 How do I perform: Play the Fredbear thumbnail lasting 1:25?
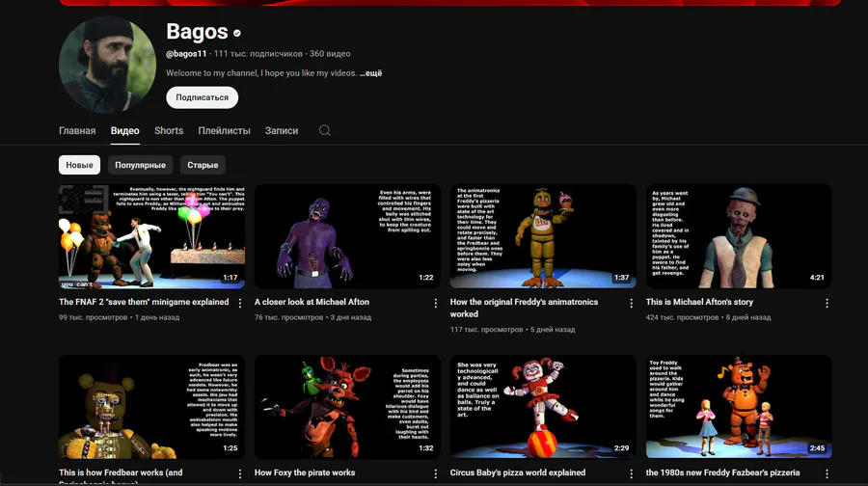coord(151,407)
